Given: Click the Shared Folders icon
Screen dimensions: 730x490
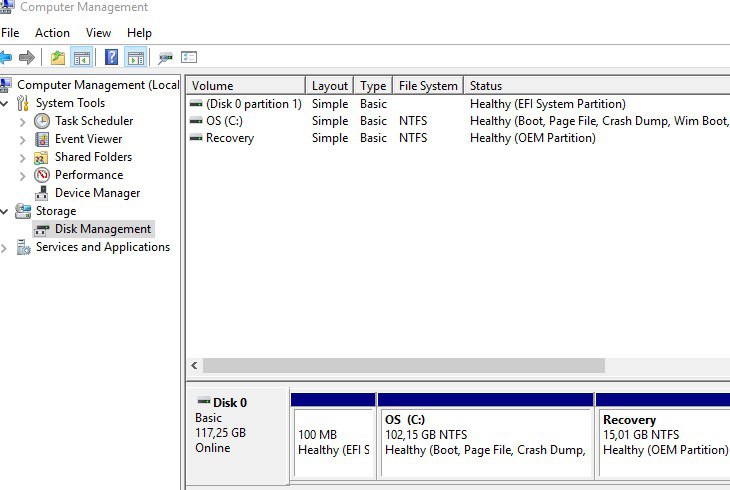Looking at the screenshot, I should coord(41,157).
